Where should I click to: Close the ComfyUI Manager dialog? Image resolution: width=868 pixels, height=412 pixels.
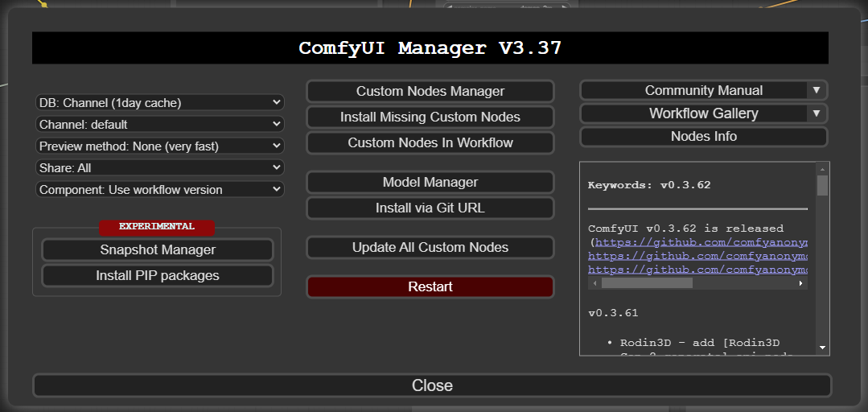[x=432, y=385]
